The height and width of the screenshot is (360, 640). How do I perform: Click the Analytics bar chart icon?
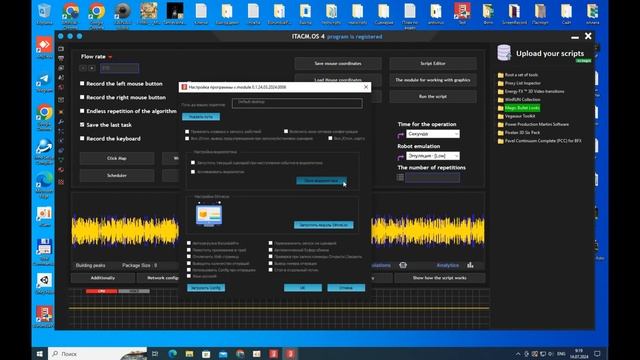470,265
